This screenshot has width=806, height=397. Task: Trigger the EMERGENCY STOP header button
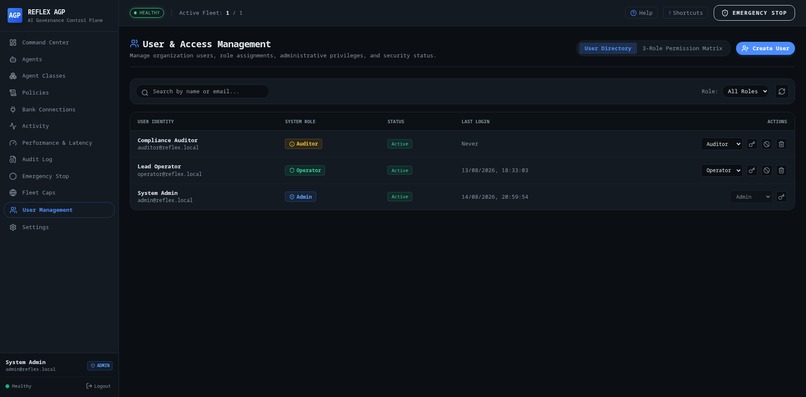click(754, 13)
